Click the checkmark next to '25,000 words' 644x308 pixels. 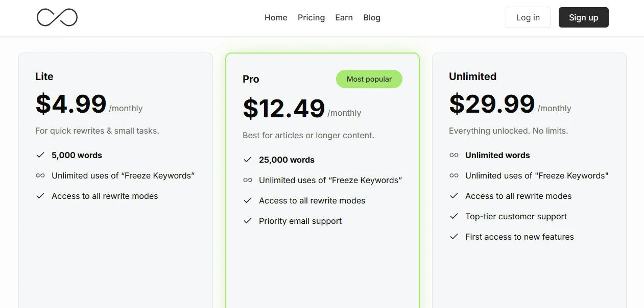click(248, 160)
